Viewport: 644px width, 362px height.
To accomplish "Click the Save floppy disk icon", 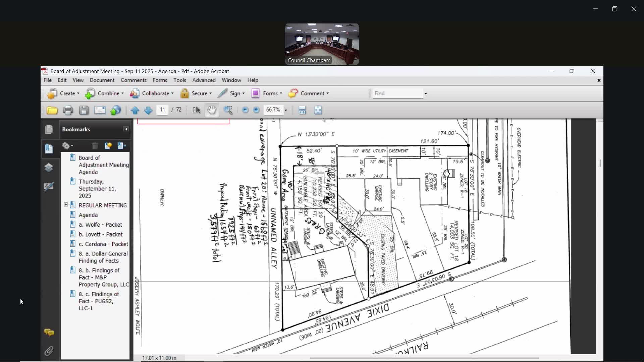I will point(84,110).
